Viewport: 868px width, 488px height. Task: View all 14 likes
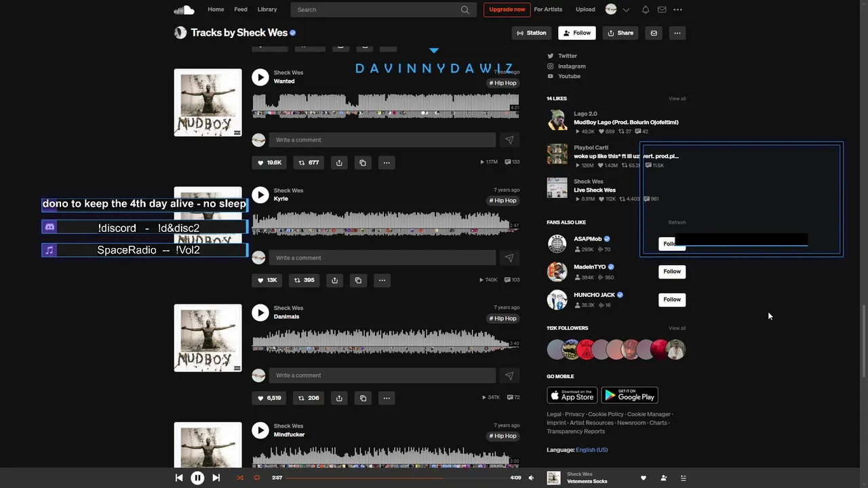click(x=677, y=99)
